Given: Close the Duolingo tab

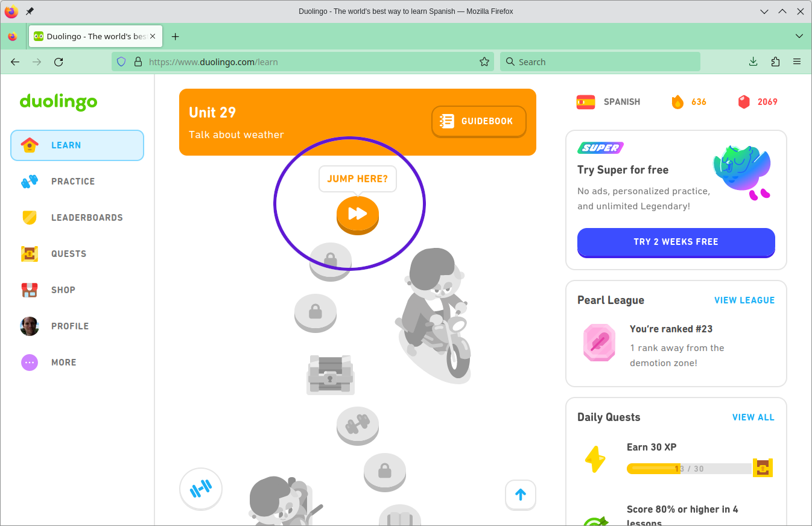Looking at the screenshot, I should click(x=153, y=36).
